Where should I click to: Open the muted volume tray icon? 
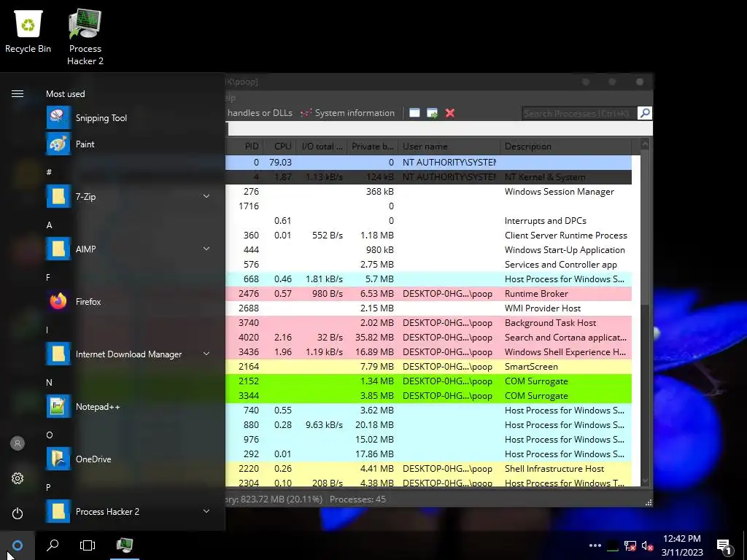[x=647, y=546]
